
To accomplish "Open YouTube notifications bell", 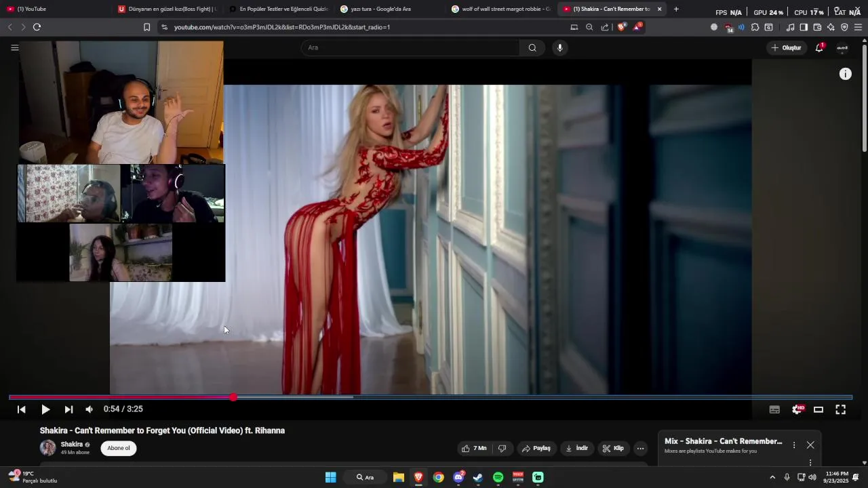I will click(x=819, y=47).
